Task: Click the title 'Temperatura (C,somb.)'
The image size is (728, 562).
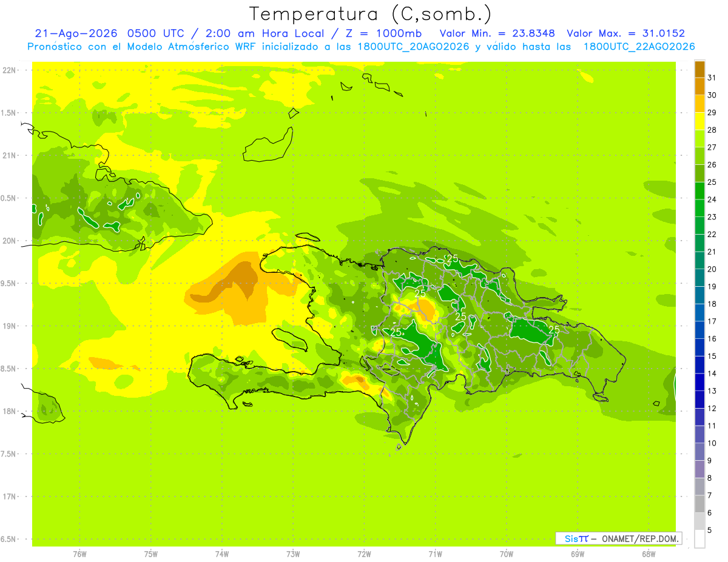Action: tap(371, 13)
